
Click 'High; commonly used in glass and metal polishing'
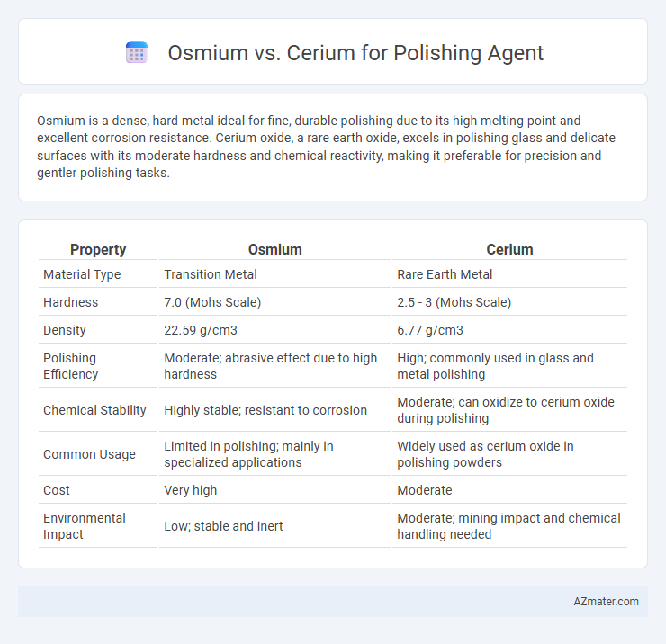tap(495, 366)
